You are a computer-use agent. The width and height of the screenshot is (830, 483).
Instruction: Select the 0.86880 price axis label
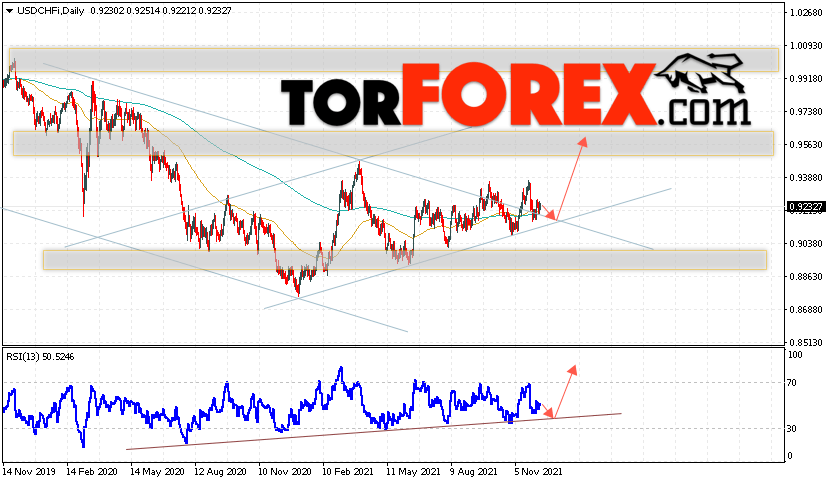click(x=806, y=310)
